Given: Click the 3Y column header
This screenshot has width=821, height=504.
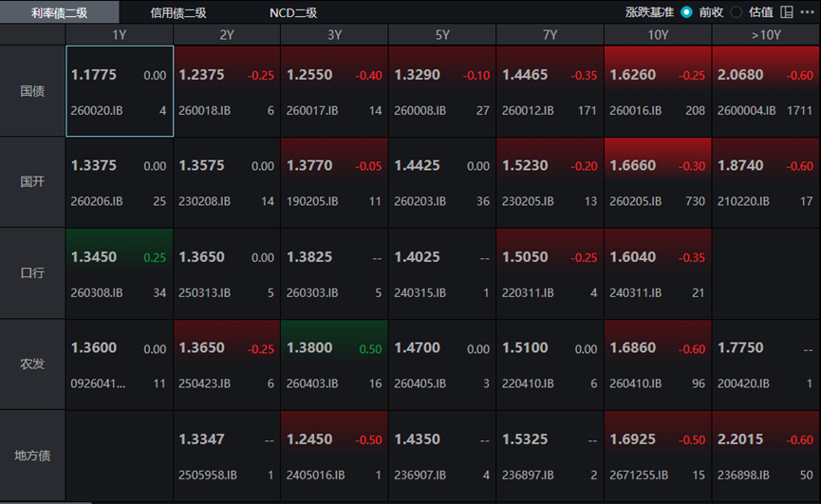Looking at the screenshot, I should (335, 34).
